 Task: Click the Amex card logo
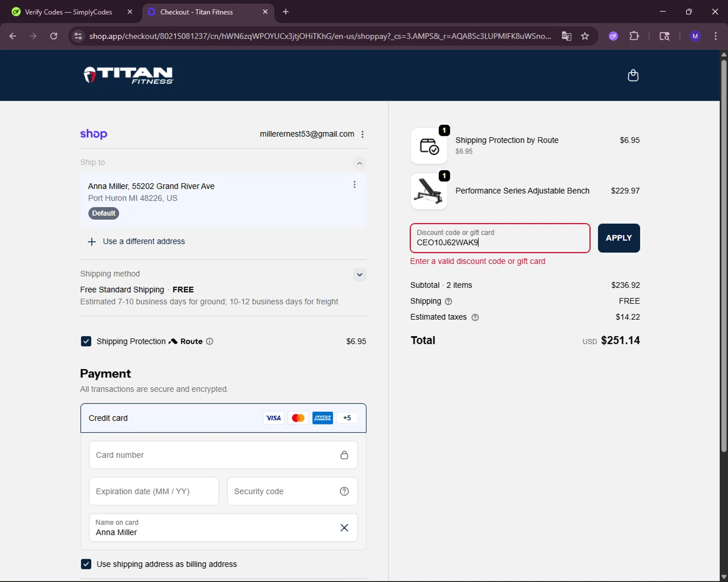pyautogui.click(x=323, y=418)
